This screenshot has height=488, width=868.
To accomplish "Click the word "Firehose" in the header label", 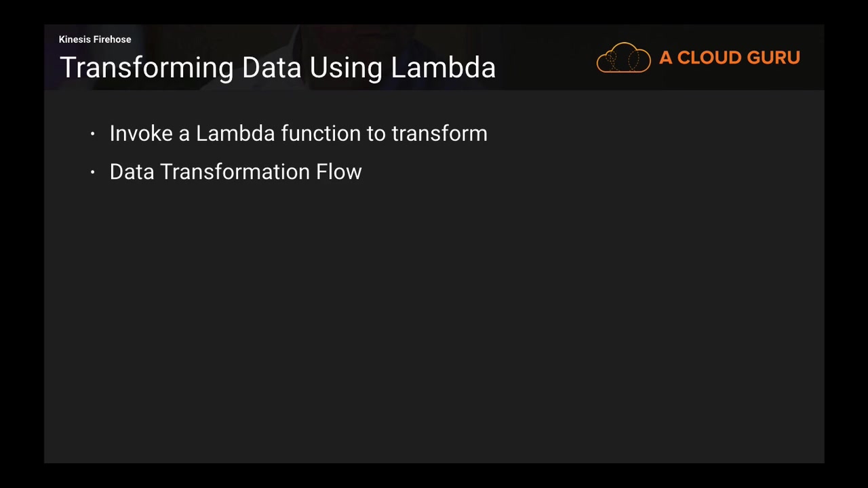I will (112, 39).
